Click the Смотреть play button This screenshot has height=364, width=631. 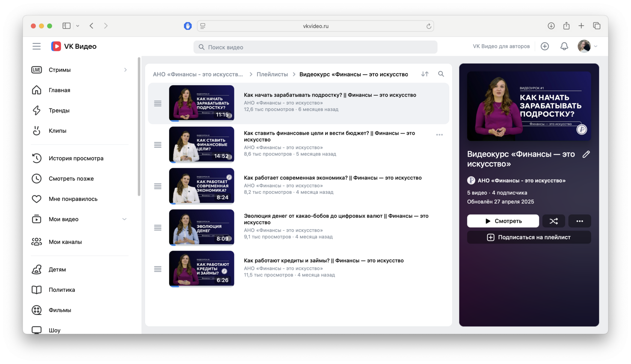pos(503,221)
